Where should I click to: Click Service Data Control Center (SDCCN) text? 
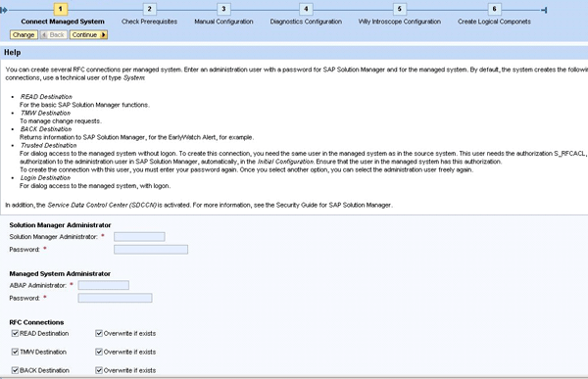[x=102, y=205]
